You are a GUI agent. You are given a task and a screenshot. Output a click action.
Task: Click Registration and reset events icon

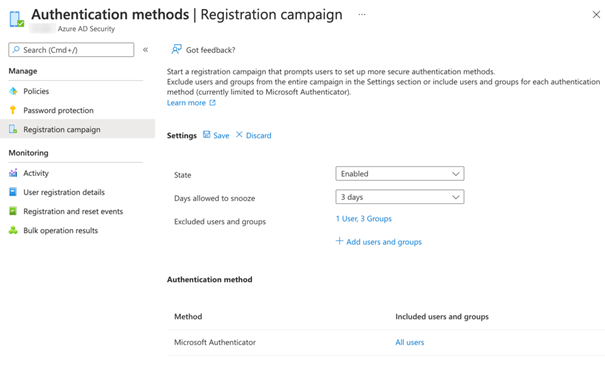pos(13,211)
